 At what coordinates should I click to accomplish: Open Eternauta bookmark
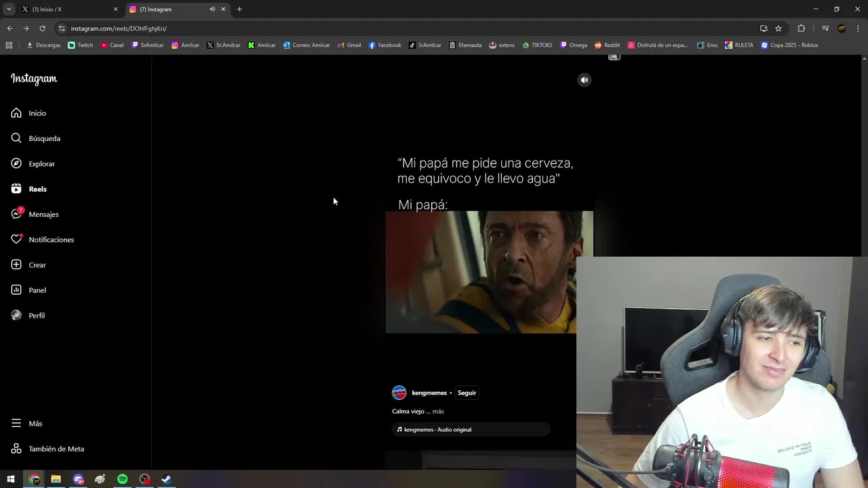465,45
